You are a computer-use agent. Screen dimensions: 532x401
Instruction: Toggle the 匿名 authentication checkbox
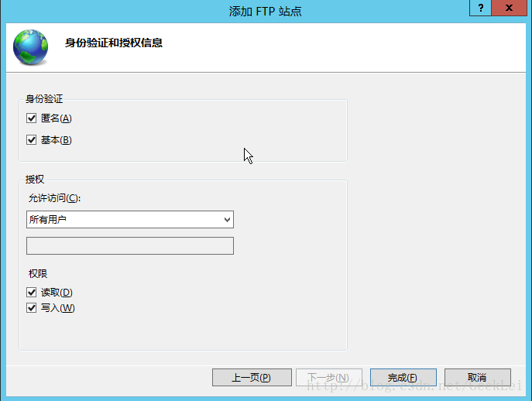32,118
